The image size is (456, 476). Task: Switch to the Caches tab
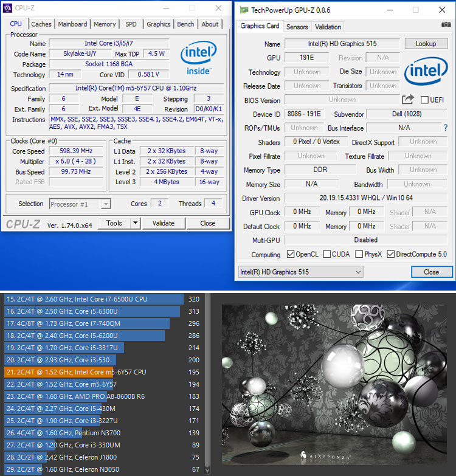41,24
